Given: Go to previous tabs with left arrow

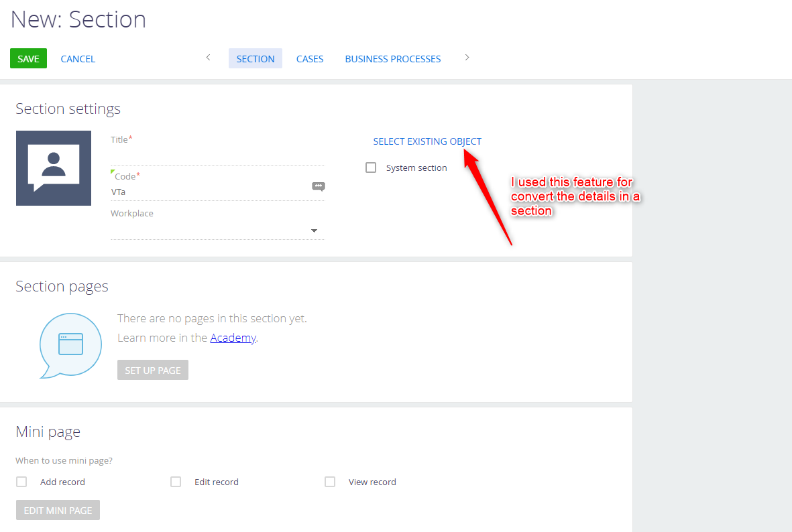Looking at the screenshot, I should point(208,58).
